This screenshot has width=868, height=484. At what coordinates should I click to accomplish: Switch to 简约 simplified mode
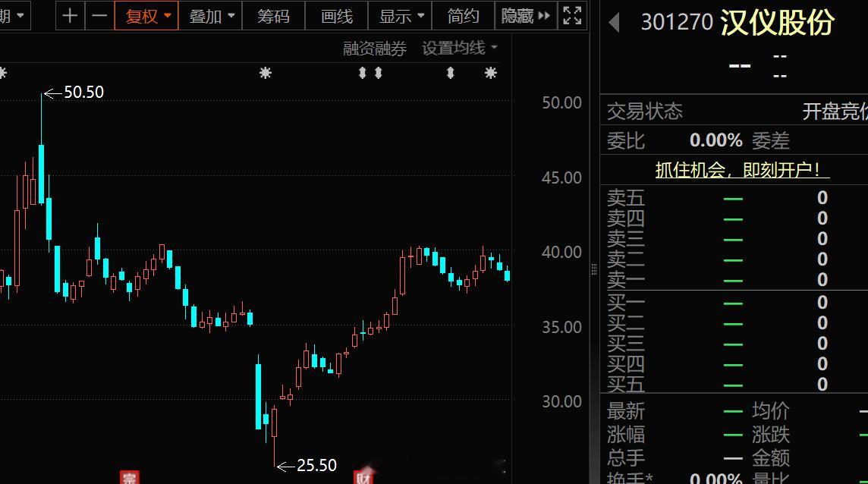point(463,16)
